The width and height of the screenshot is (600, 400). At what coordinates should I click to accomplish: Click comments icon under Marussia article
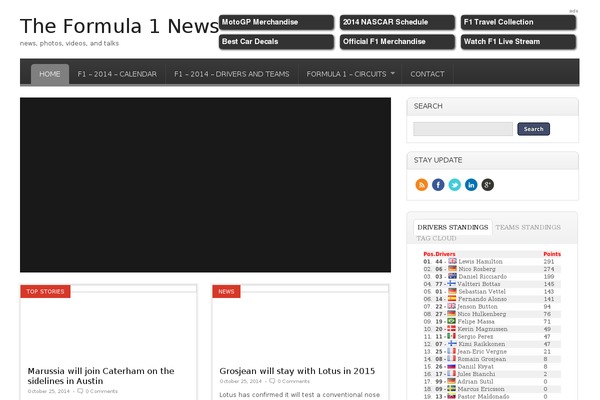tap(80, 391)
